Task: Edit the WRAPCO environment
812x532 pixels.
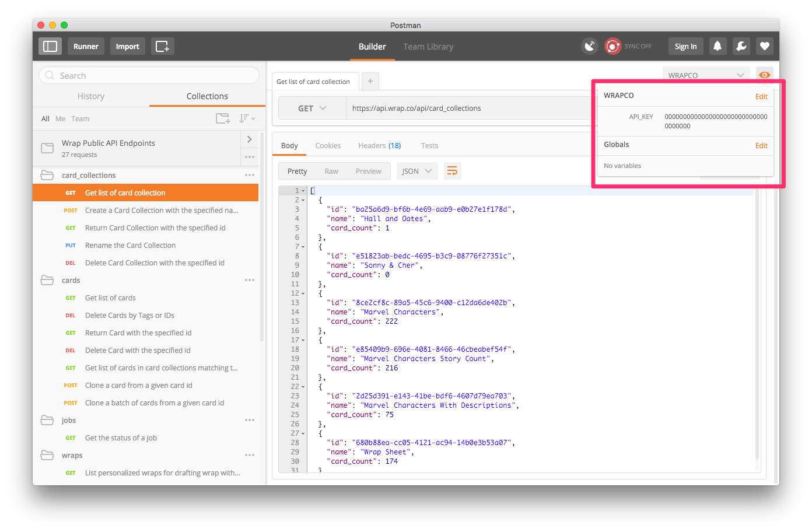Action: pyautogui.click(x=761, y=96)
